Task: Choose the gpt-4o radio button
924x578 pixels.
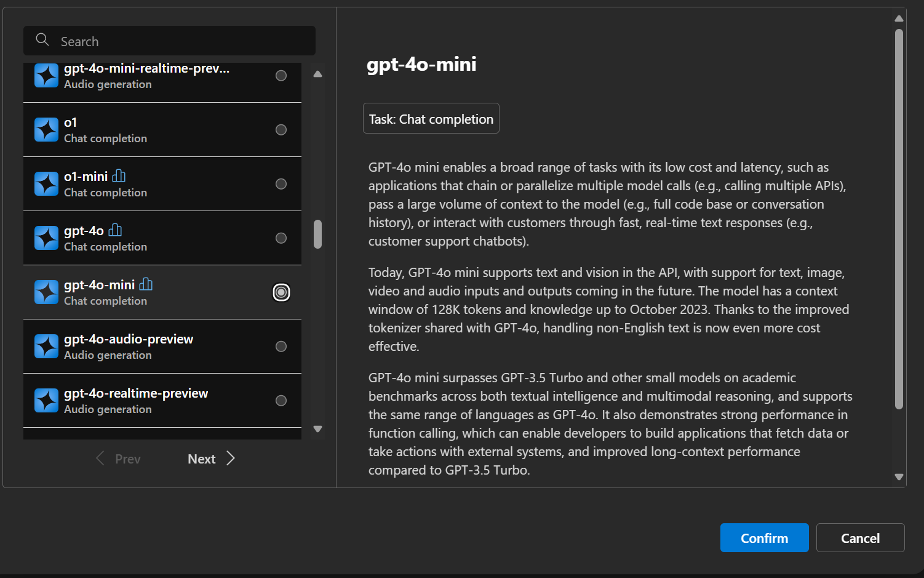Action: click(x=281, y=238)
